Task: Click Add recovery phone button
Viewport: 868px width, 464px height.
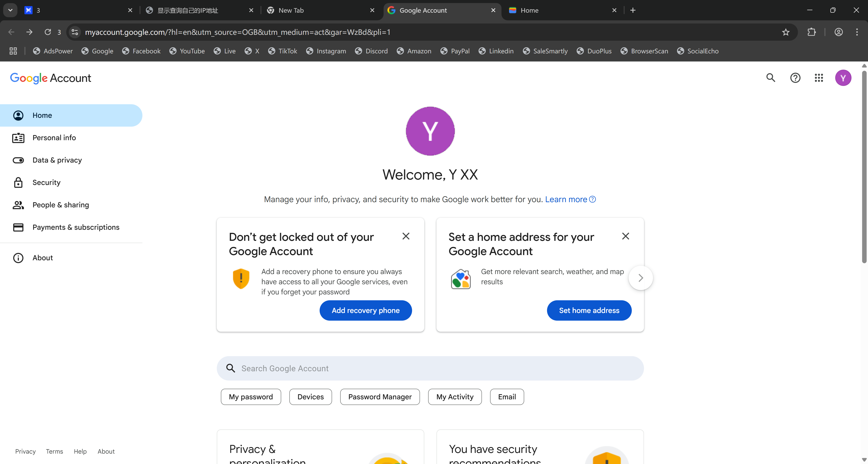Action: 366,310
